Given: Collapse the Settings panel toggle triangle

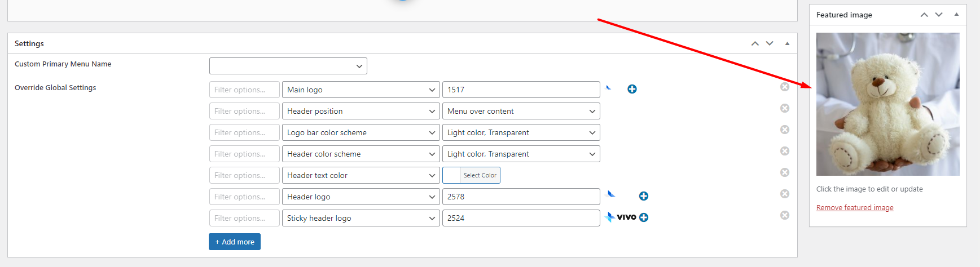Looking at the screenshot, I should [x=787, y=43].
